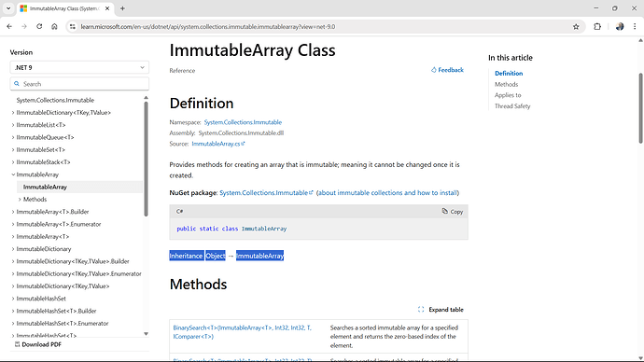Open first BinarySearch<T> method link
The height and width of the screenshot is (362, 644).
coord(242,332)
